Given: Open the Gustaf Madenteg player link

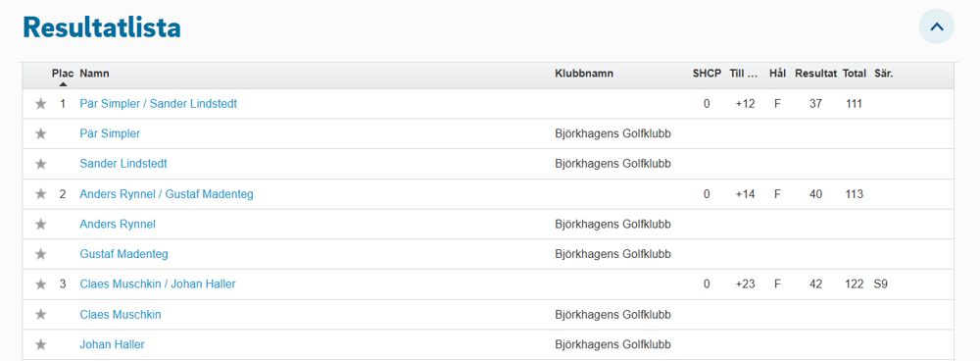Looking at the screenshot, I should pos(123,254).
